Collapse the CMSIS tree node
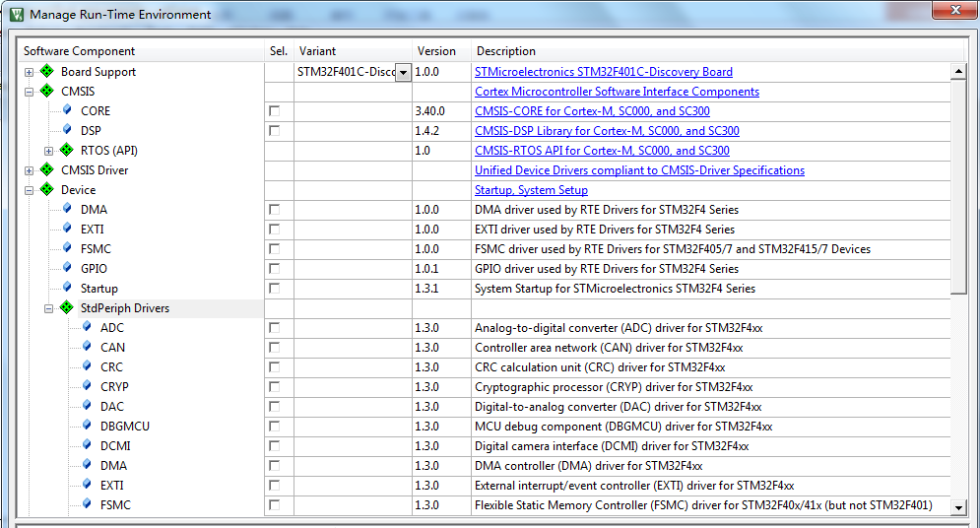Viewport: 980px width, 528px height. [x=29, y=92]
